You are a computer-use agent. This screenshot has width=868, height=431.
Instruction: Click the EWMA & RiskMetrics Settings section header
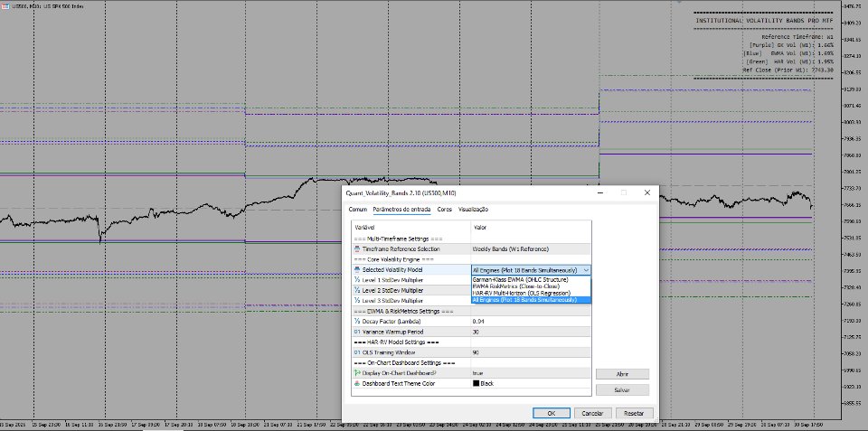point(403,311)
